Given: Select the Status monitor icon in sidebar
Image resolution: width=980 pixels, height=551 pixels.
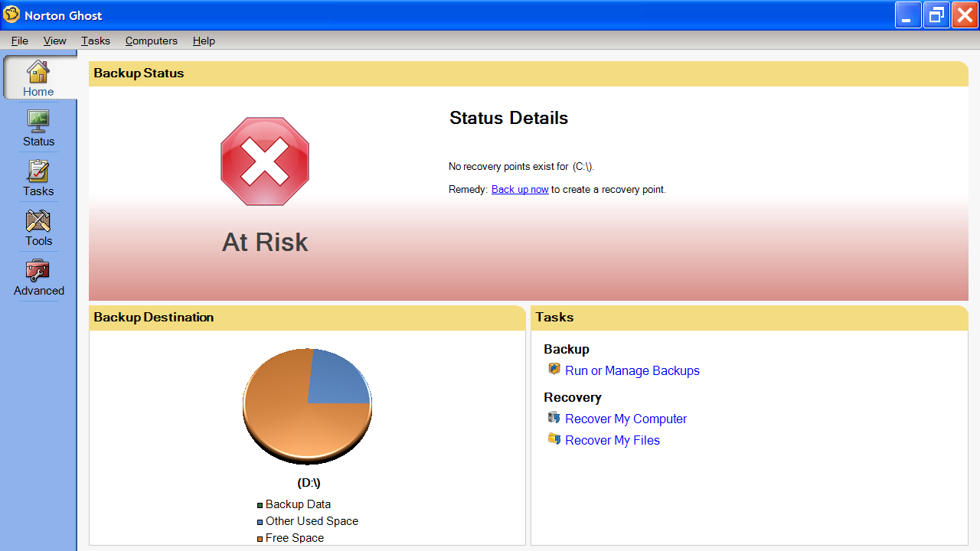Looking at the screenshot, I should point(38,121).
